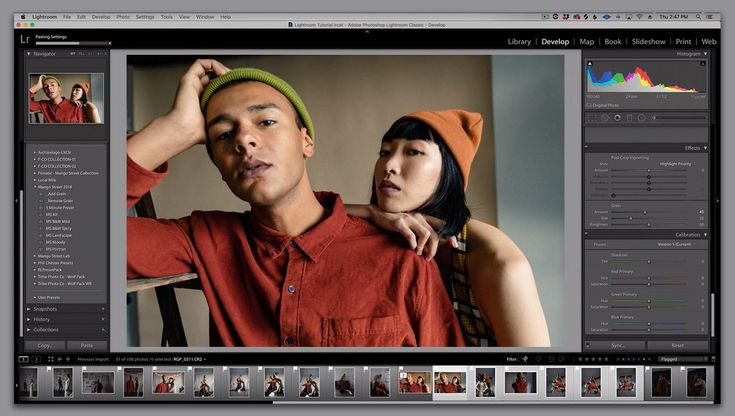This screenshot has width=735, height=416.
Task: Collapse the Histogram panel
Action: click(x=705, y=54)
